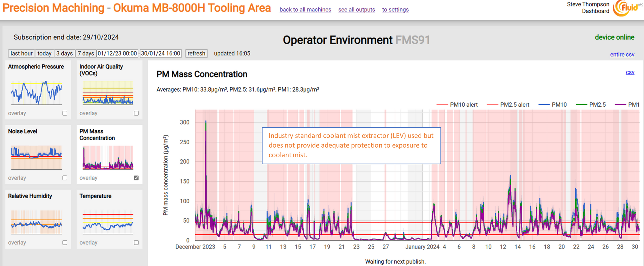Click the Operator Environment FMS91 heading
Screen dimensions: 644x266
pyautogui.click(x=356, y=40)
